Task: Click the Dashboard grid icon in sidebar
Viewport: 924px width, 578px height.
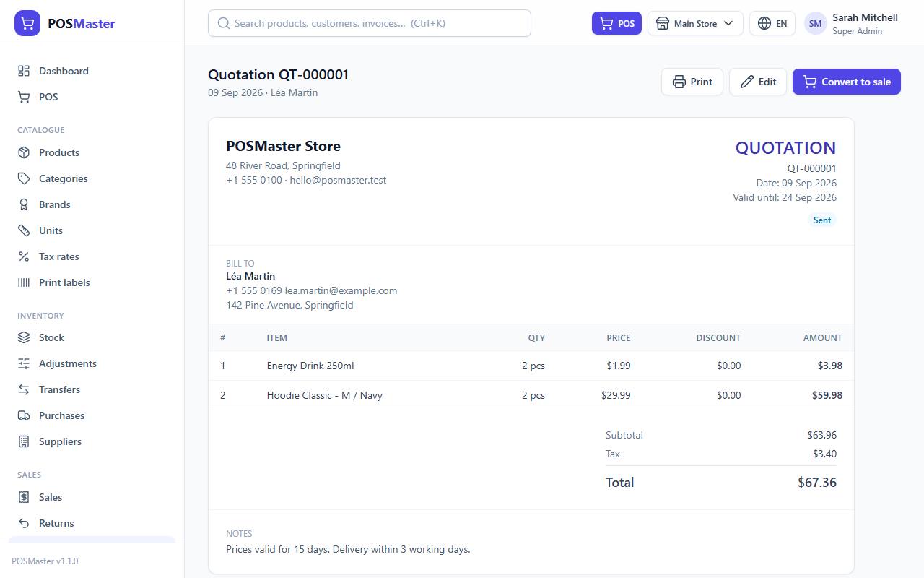Action: [24, 71]
